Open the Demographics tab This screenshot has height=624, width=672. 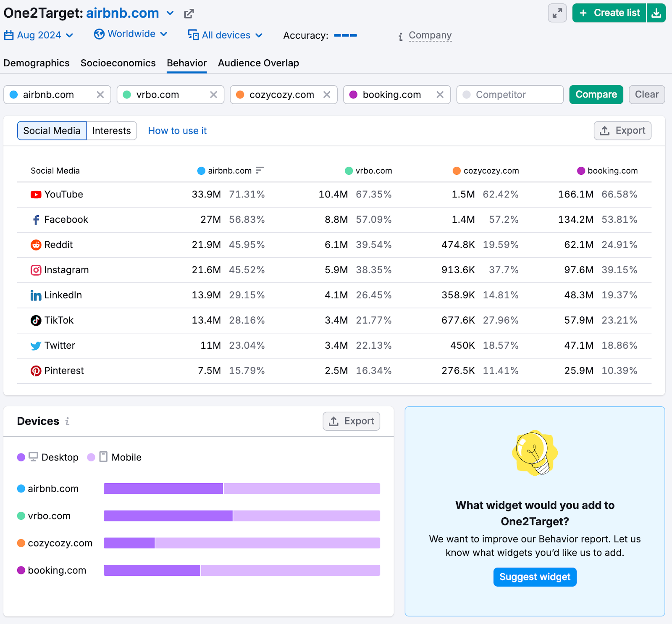pyautogui.click(x=36, y=63)
